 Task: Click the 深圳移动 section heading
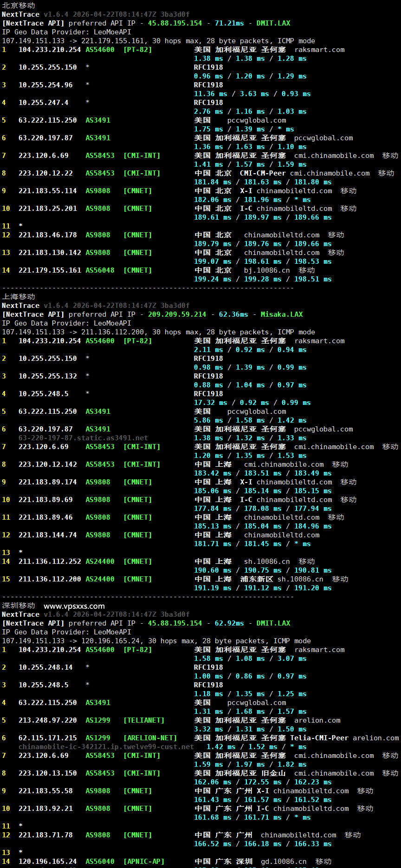19,606
